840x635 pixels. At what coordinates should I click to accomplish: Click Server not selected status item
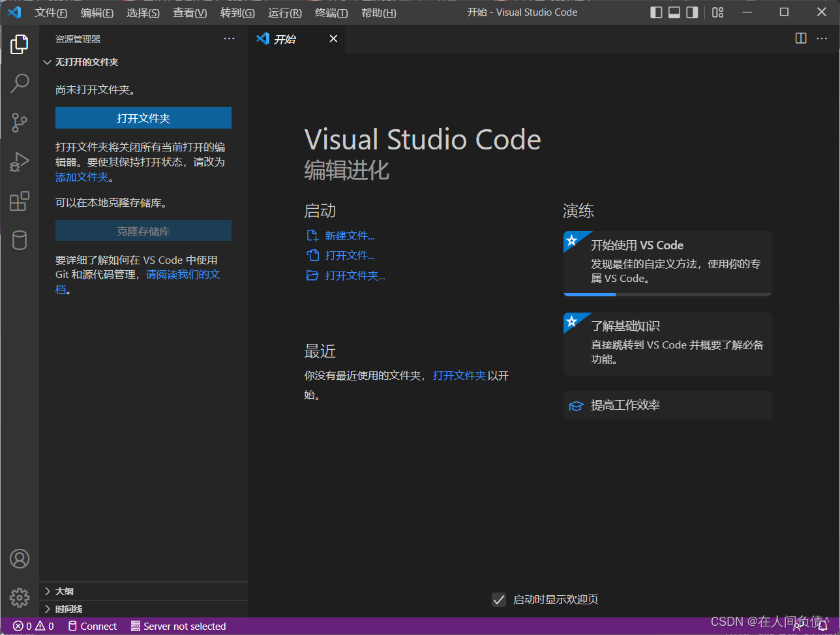click(178, 626)
